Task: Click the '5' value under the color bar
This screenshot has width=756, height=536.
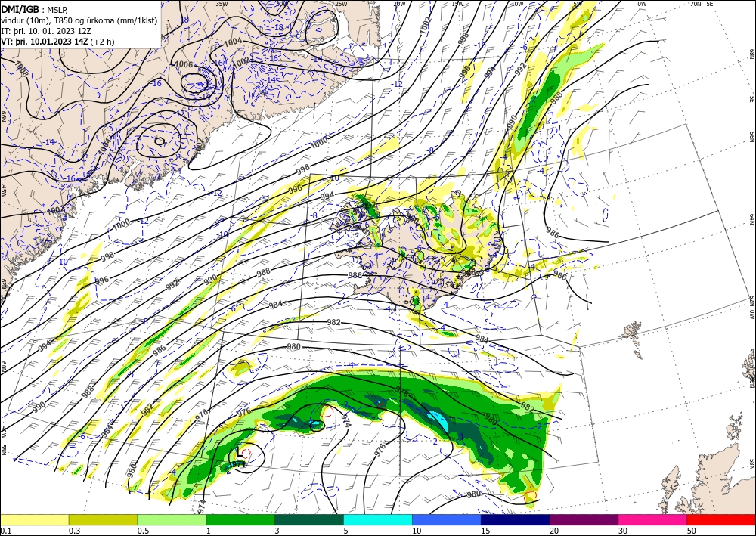Action: point(345,531)
